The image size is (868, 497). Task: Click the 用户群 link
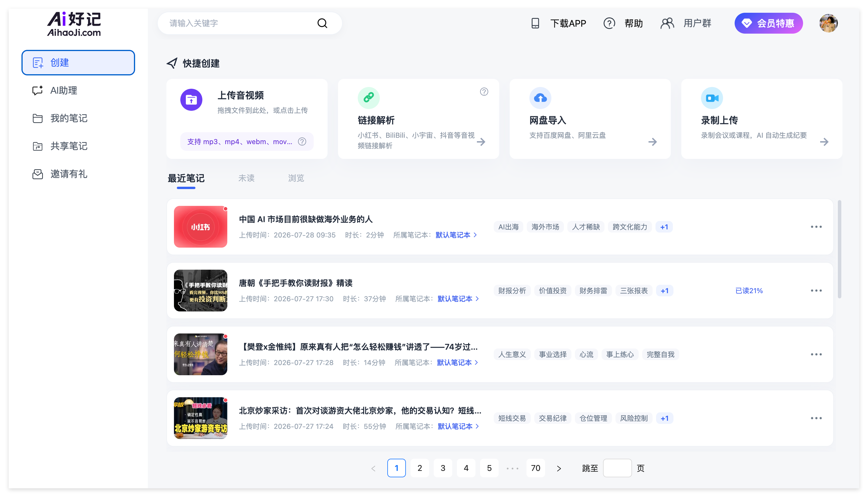(697, 23)
